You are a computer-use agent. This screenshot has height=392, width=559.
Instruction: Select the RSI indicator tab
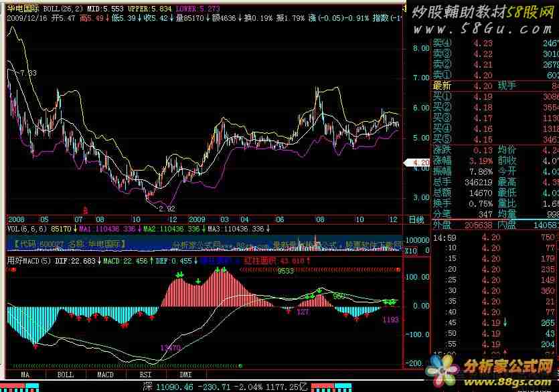point(145,375)
